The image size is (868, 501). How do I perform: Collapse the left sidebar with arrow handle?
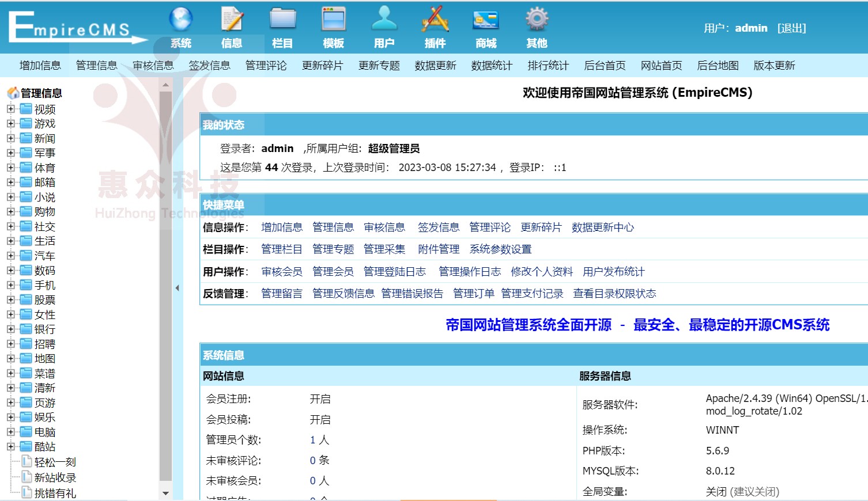[178, 288]
